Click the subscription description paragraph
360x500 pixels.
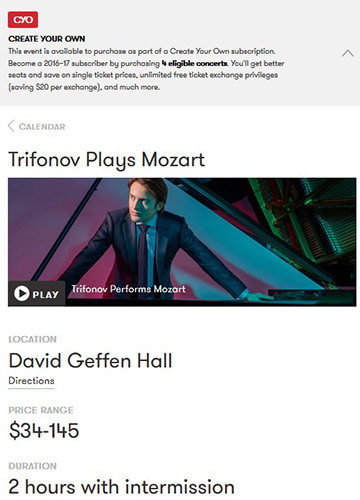click(146, 69)
